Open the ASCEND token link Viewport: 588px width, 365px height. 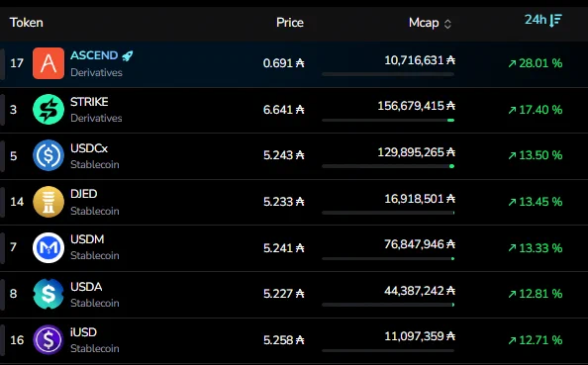pyautogui.click(x=94, y=55)
